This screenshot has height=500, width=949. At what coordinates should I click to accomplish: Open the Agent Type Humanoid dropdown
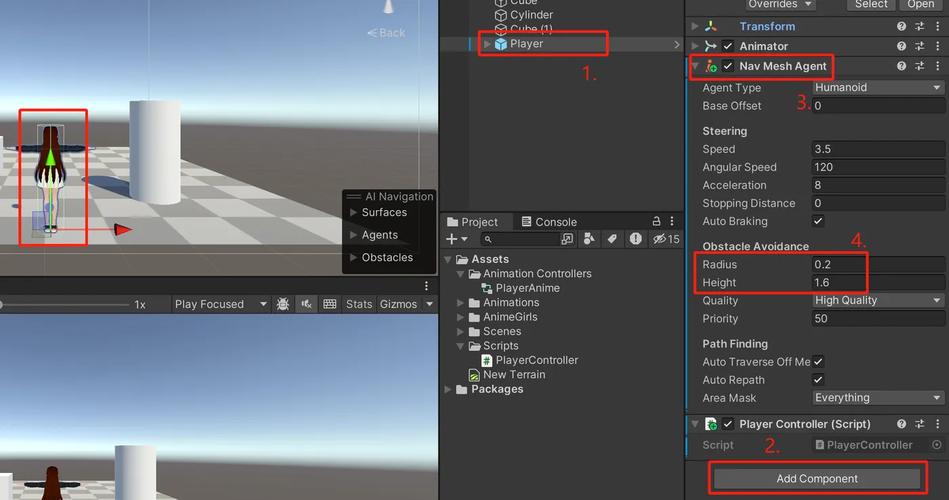[x=877, y=88]
